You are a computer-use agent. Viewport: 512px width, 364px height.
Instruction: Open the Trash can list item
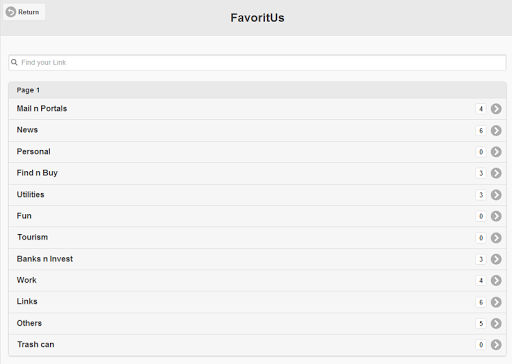(x=257, y=345)
